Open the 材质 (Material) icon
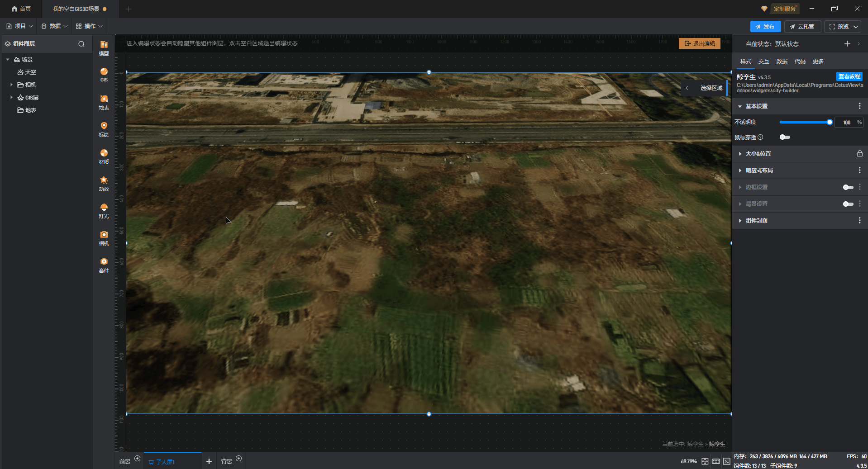 104,156
